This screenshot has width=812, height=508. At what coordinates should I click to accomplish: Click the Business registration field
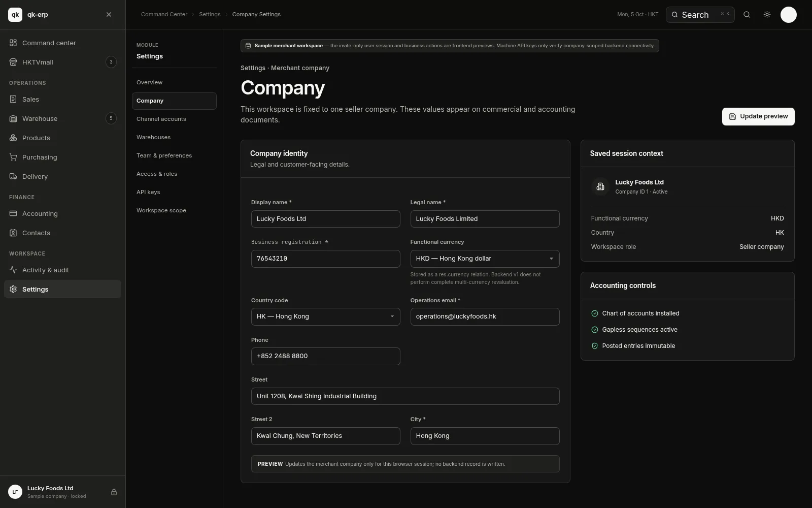(x=325, y=259)
